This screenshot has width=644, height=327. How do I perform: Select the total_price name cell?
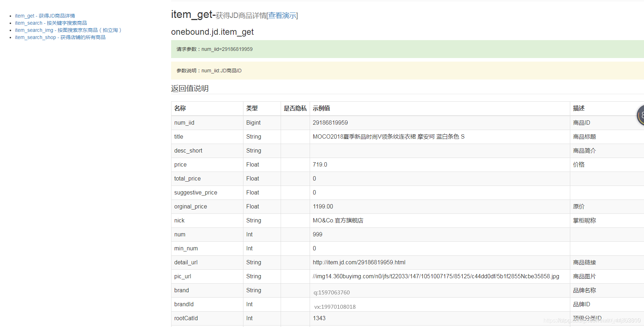(x=207, y=179)
